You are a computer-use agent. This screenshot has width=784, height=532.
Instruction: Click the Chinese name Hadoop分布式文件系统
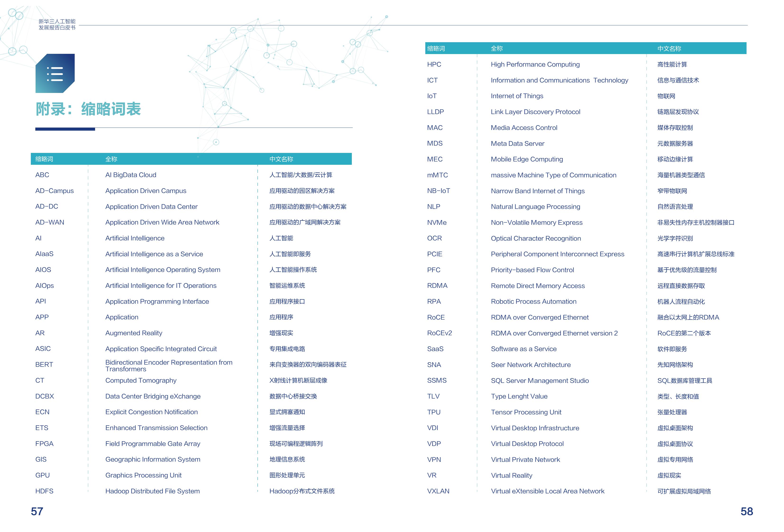tap(302, 491)
